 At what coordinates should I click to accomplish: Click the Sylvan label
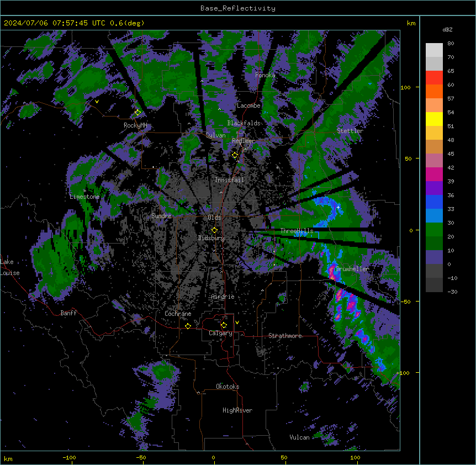point(215,135)
